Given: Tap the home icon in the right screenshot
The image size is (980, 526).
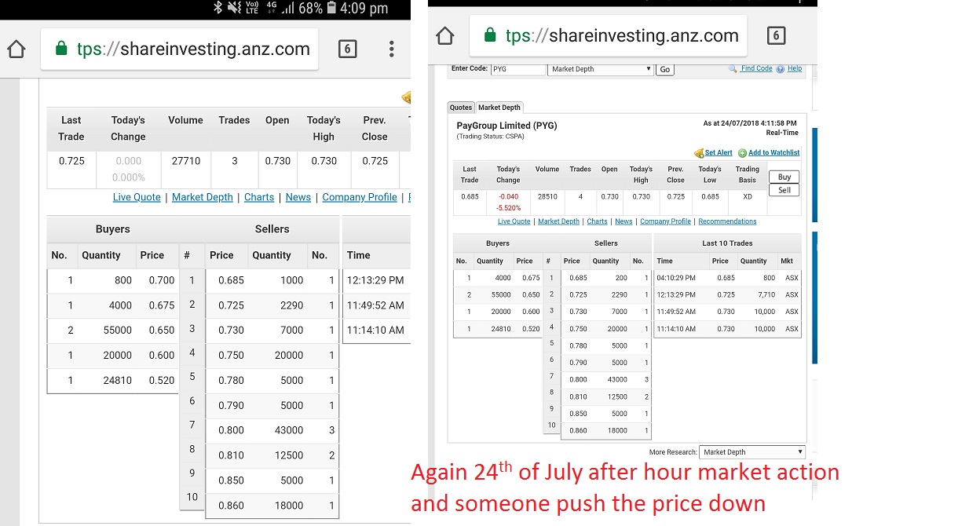Looking at the screenshot, I should click(x=445, y=36).
